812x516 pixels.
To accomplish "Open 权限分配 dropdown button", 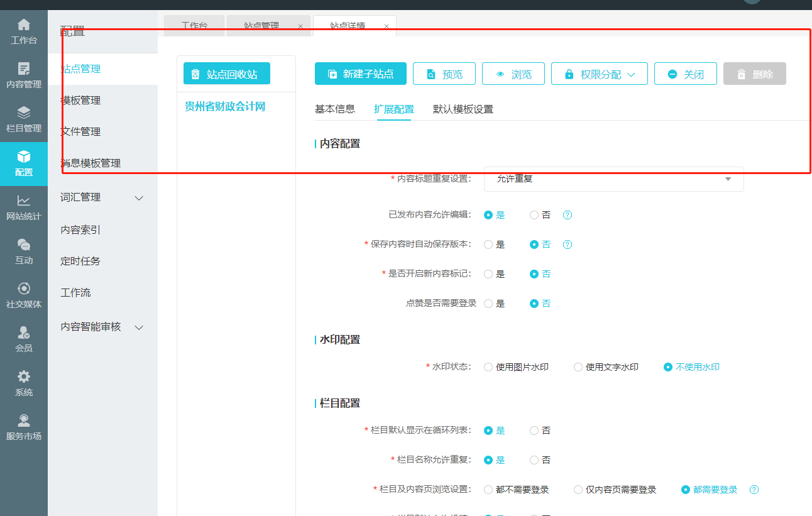I will point(600,74).
